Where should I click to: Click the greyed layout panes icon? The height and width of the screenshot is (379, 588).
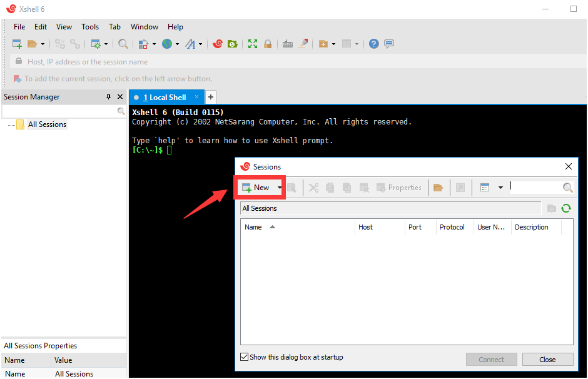[347, 44]
